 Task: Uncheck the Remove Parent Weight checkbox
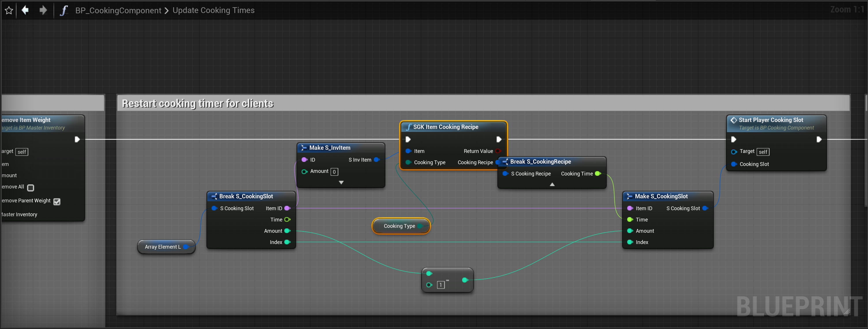[57, 202]
